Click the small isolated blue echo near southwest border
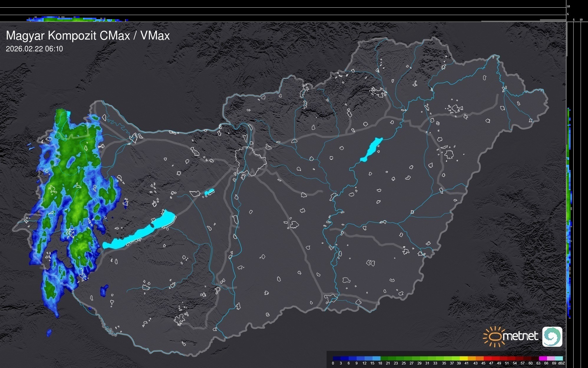588x368 pixels. click(x=104, y=290)
